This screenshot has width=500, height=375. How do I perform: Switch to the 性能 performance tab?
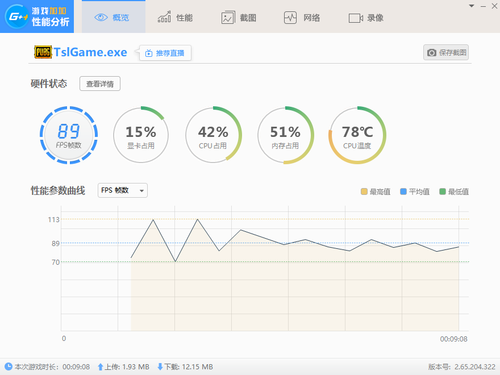[175, 17]
